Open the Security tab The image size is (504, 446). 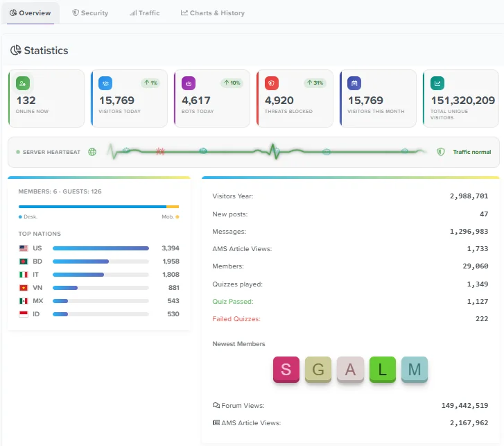(90, 13)
